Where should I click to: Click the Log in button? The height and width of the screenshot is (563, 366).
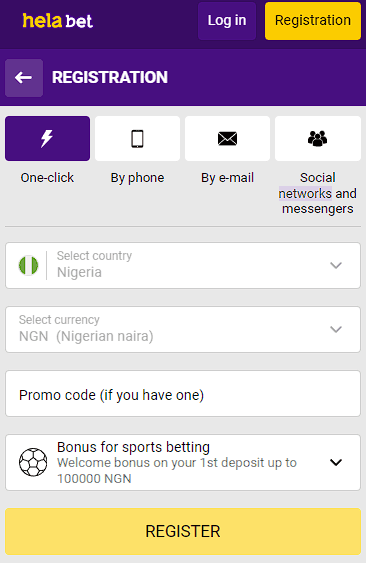227,20
